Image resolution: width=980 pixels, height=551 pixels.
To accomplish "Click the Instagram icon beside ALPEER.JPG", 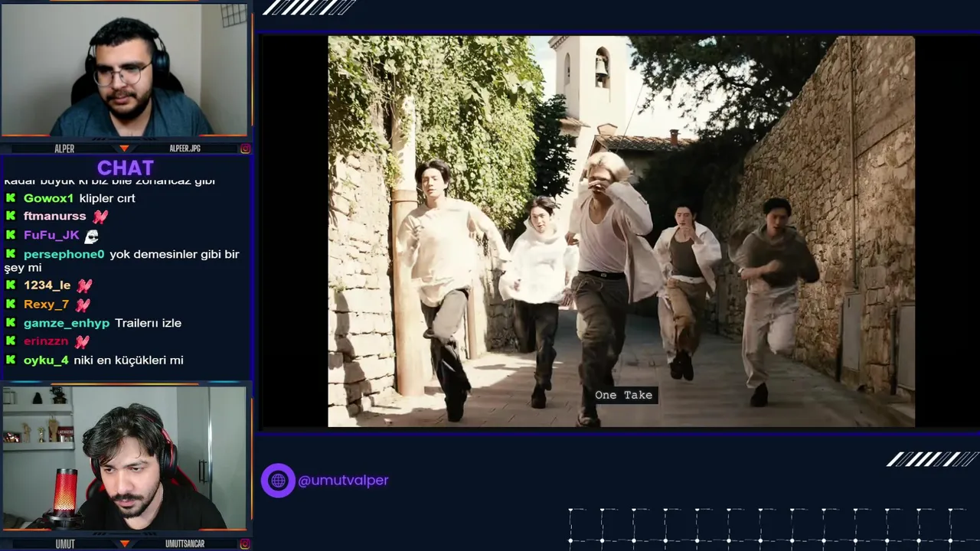I will (245, 148).
